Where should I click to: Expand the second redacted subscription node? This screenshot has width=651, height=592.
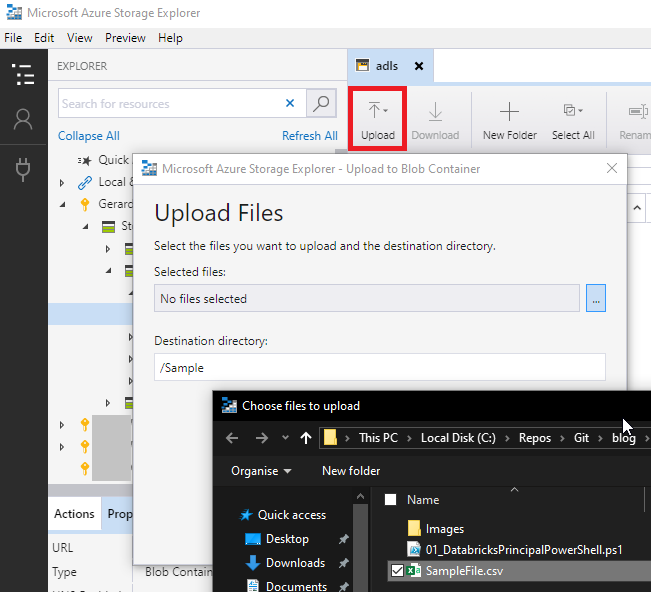point(61,447)
